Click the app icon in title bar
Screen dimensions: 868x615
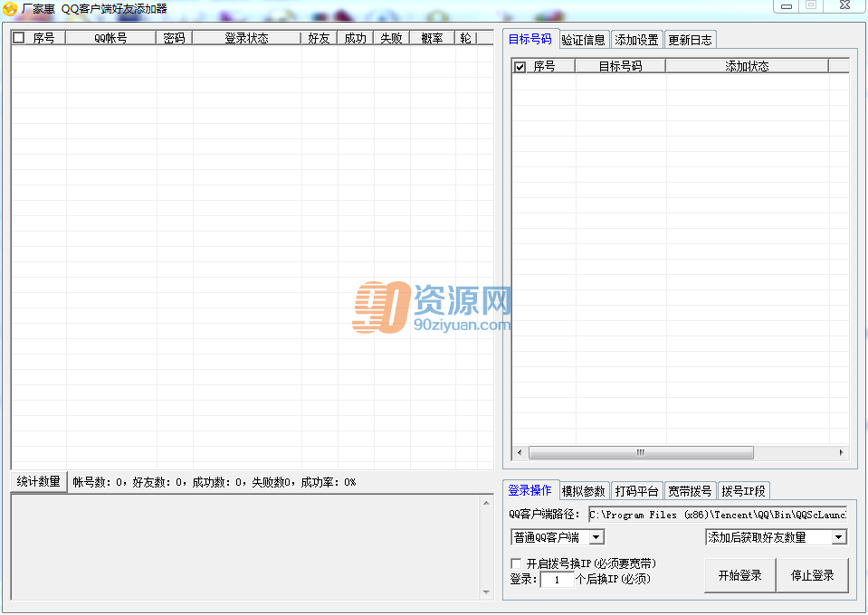click(10, 9)
